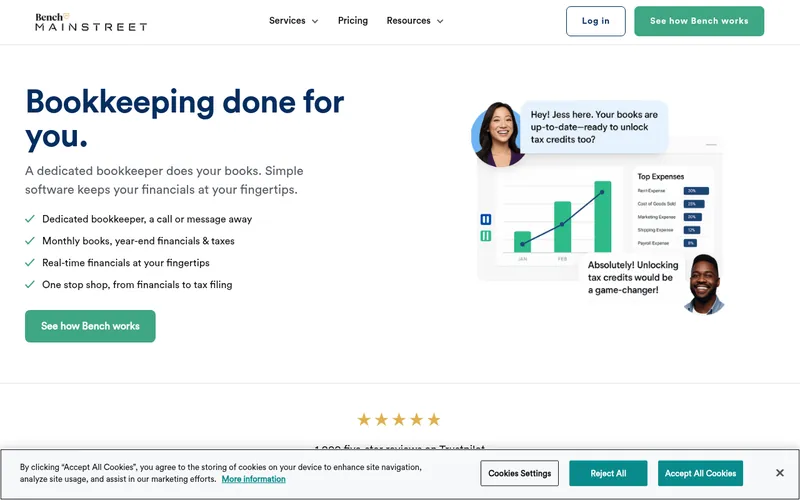Click the tallest green bar in chart

point(603,216)
